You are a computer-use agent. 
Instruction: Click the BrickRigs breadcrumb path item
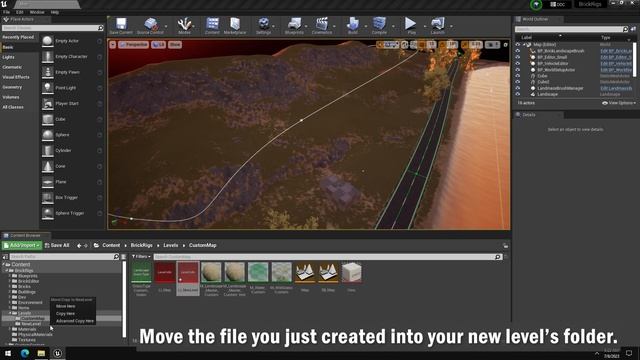[x=141, y=245]
